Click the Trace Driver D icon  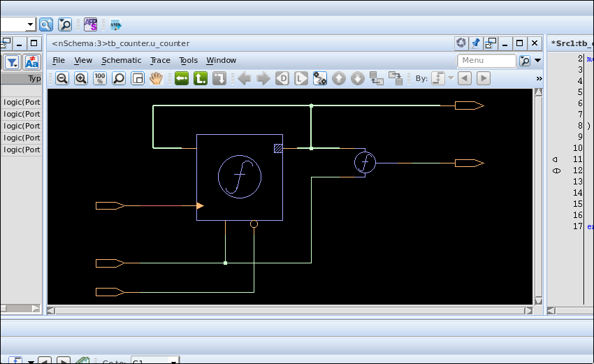coord(282,79)
